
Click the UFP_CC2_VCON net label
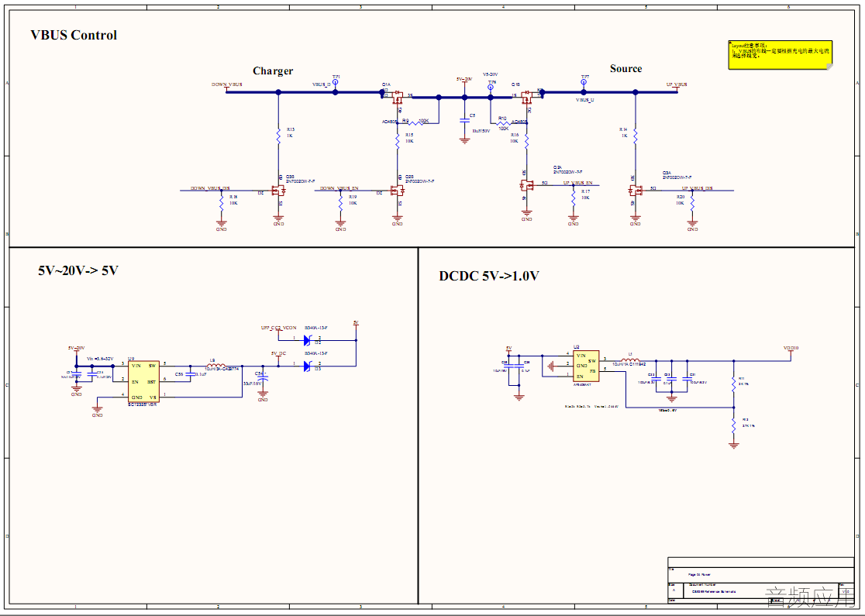(278, 328)
